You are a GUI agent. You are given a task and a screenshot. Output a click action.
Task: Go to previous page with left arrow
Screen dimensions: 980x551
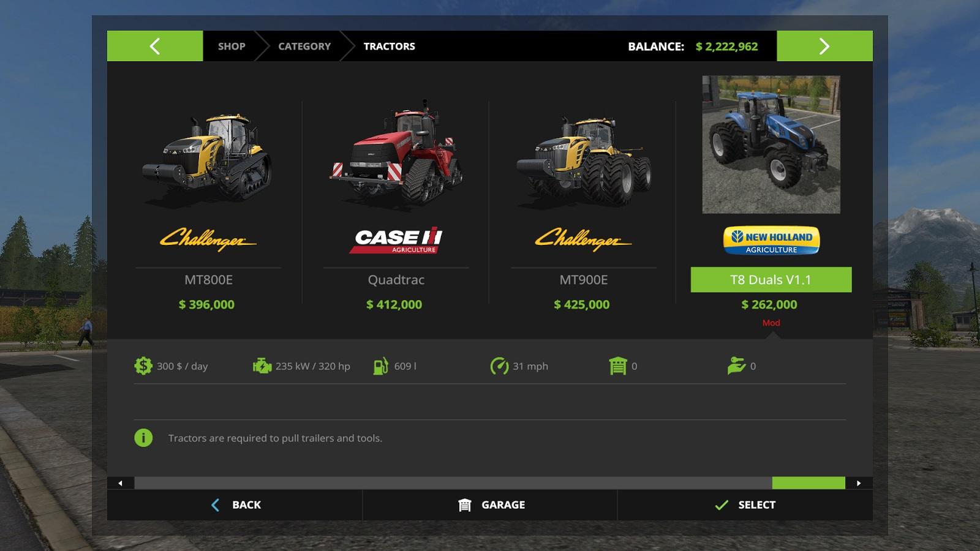pos(155,46)
